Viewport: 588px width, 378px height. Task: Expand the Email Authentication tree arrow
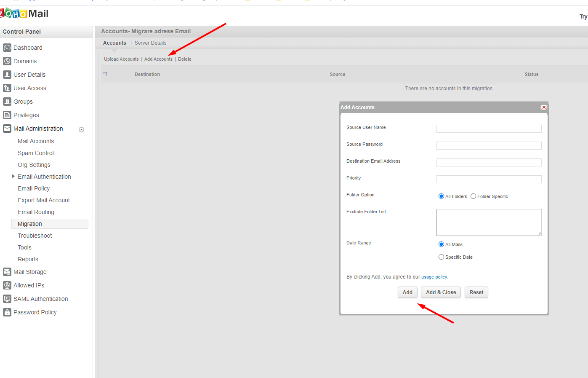[x=13, y=177]
